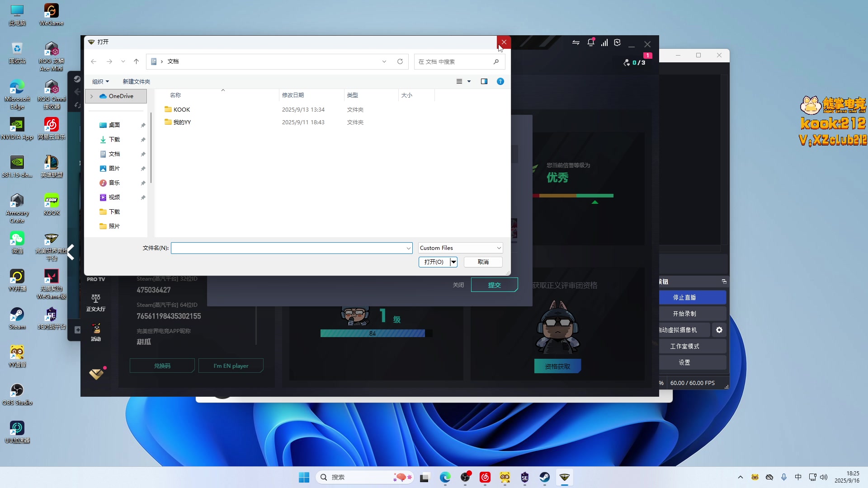The image size is (868, 488).
Task: Click 取消 to dismiss the dialog
Action: pyautogui.click(x=483, y=262)
